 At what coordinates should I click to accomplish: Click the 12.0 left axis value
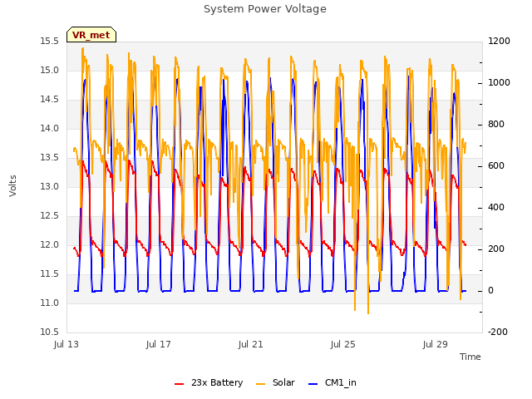click(x=50, y=245)
